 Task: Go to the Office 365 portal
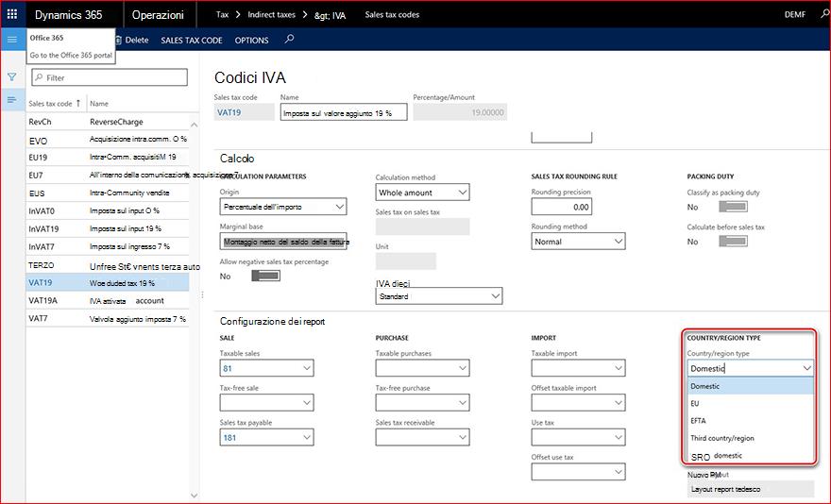point(71,55)
